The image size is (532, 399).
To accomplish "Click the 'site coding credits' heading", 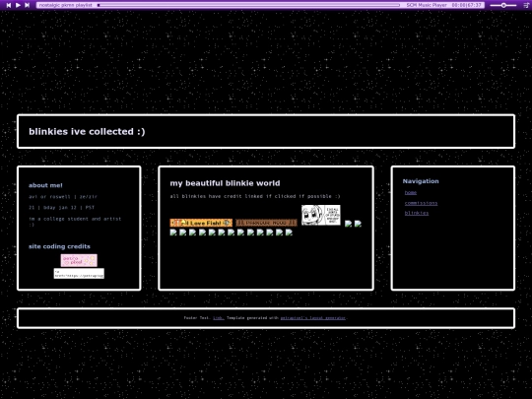I will point(59,246).
